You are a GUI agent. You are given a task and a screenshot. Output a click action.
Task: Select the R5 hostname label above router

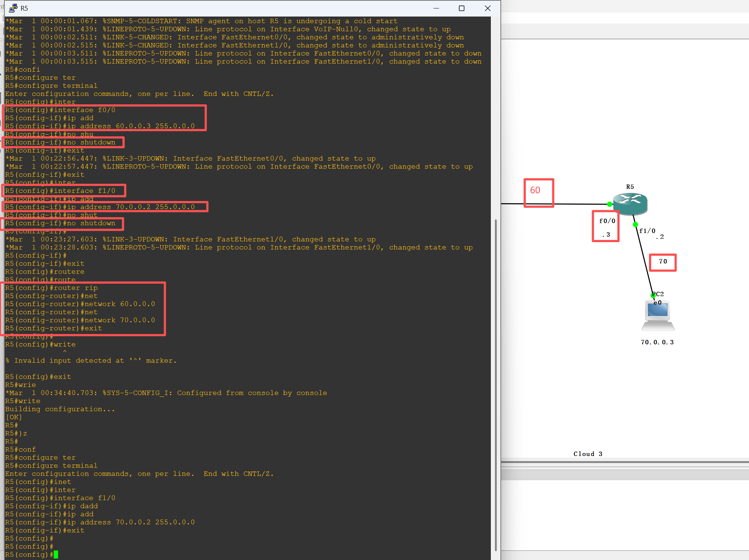(x=630, y=187)
